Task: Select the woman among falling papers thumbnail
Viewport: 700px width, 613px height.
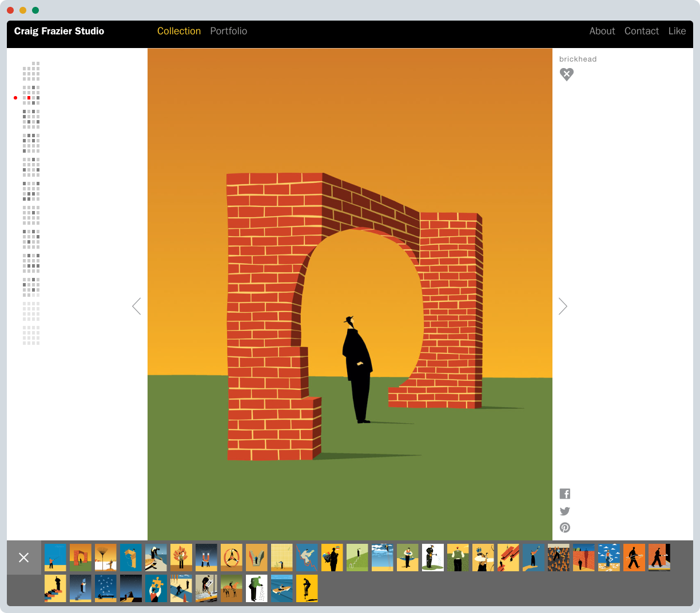Action: point(609,558)
